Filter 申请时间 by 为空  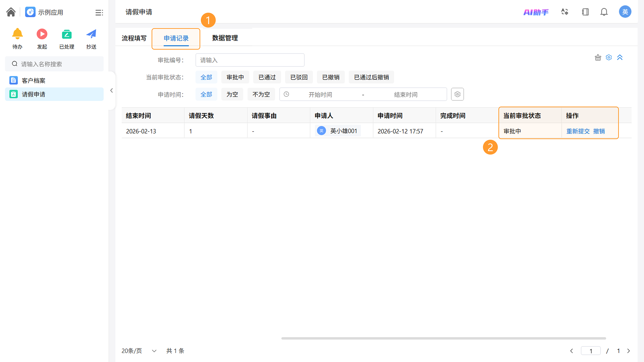tap(232, 95)
